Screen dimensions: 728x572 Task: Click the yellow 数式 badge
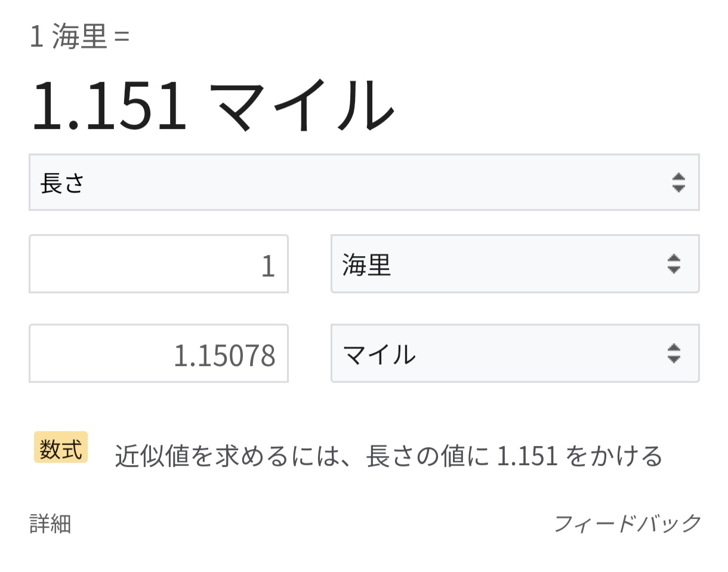[61, 447]
